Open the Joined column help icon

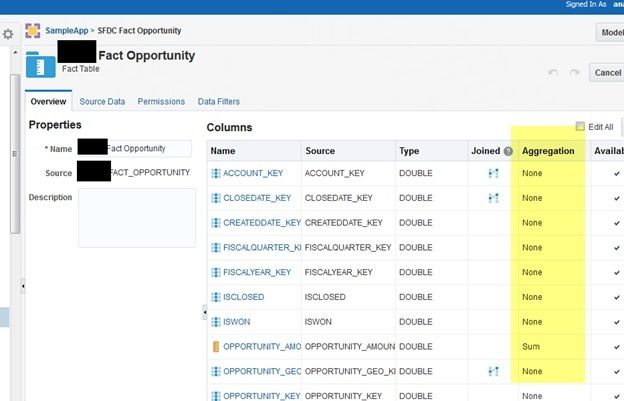(508, 151)
